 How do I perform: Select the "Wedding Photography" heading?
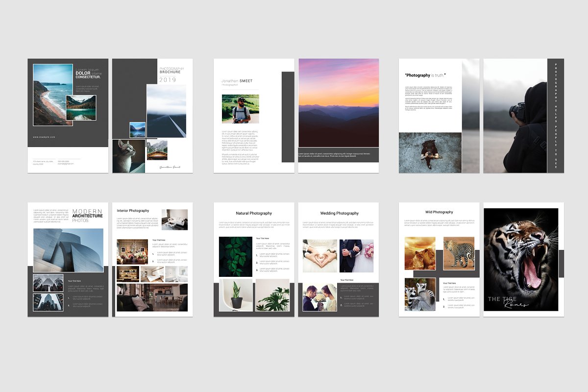point(339,213)
